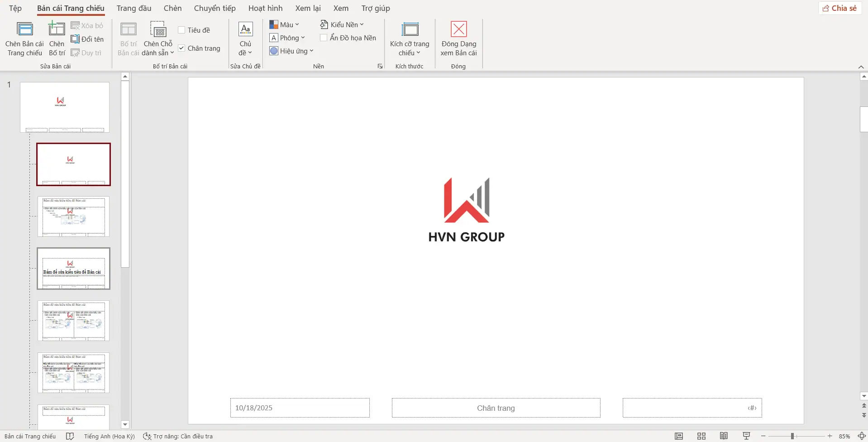
Task: Open the Chủ đề themes gallery
Action: pyautogui.click(x=245, y=40)
